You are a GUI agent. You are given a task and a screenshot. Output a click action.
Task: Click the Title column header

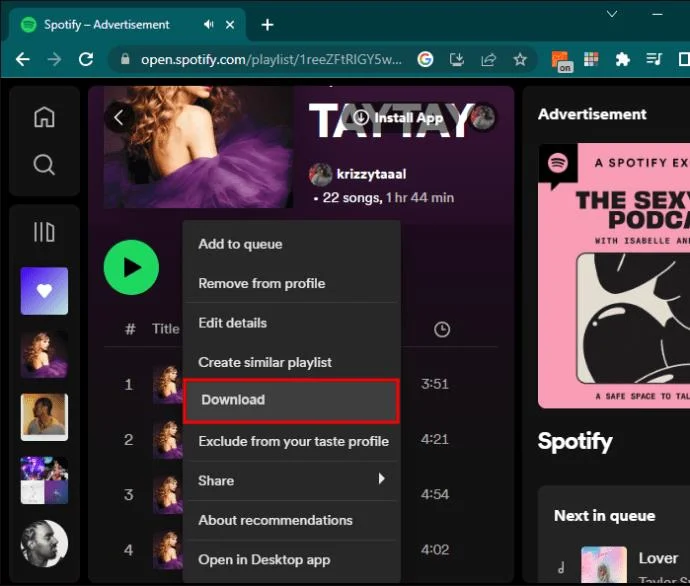[x=166, y=329]
